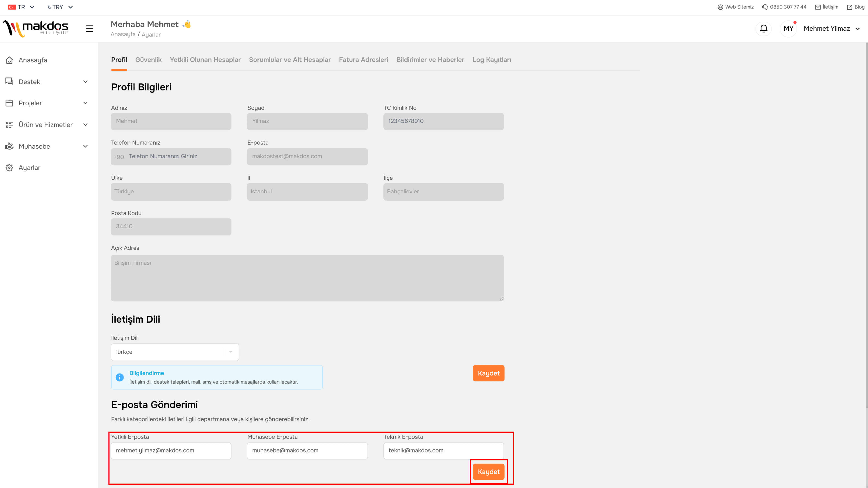Screen dimensions: 868x488
Task: Open the Web Sitemiz link
Action: click(736, 7)
